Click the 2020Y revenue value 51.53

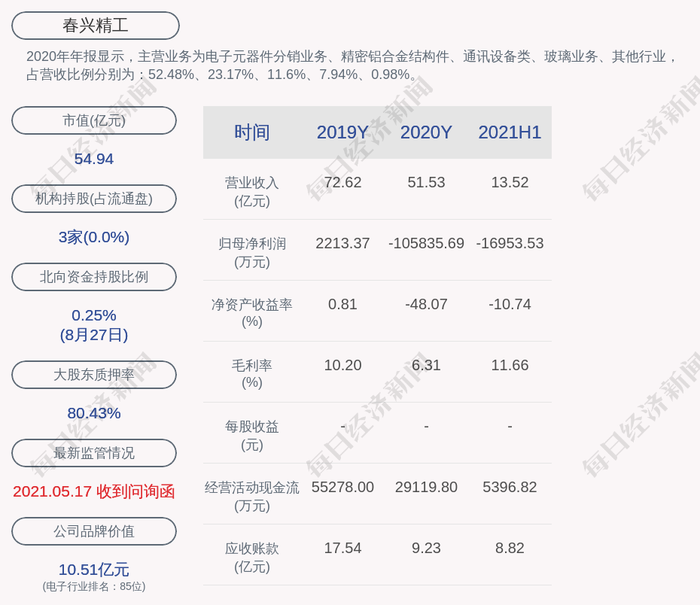click(x=426, y=183)
